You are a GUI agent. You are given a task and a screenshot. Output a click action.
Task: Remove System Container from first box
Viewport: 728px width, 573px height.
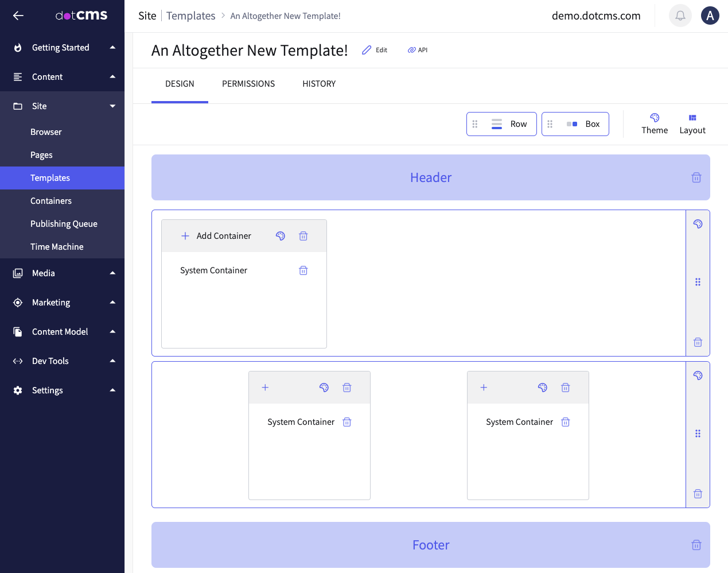pyautogui.click(x=303, y=270)
